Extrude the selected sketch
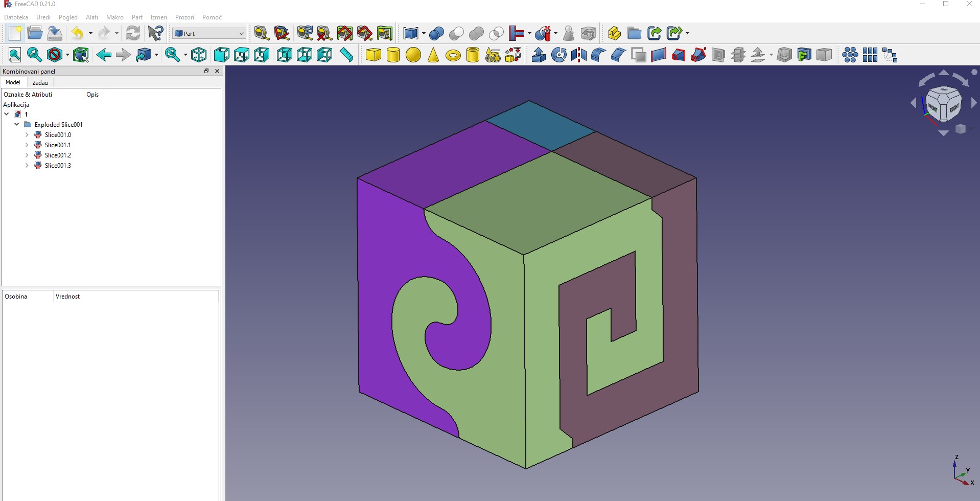Image resolution: width=980 pixels, height=501 pixels. (x=539, y=55)
